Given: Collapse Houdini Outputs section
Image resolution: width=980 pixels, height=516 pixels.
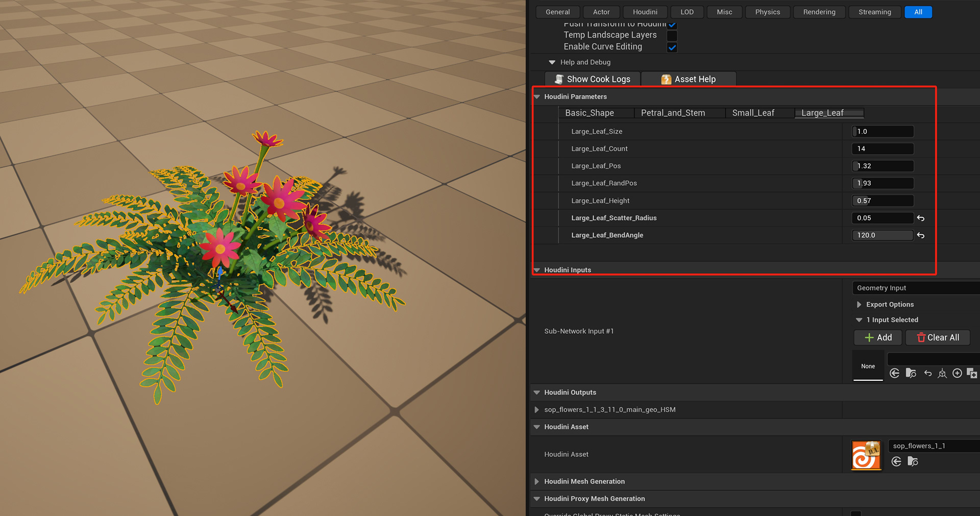Looking at the screenshot, I should click(x=537, y=392).
